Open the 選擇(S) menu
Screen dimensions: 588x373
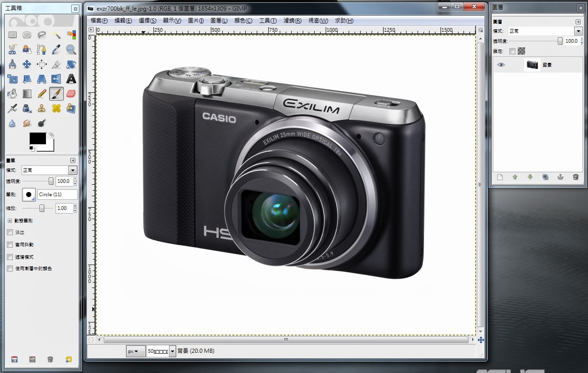[147, 21]
